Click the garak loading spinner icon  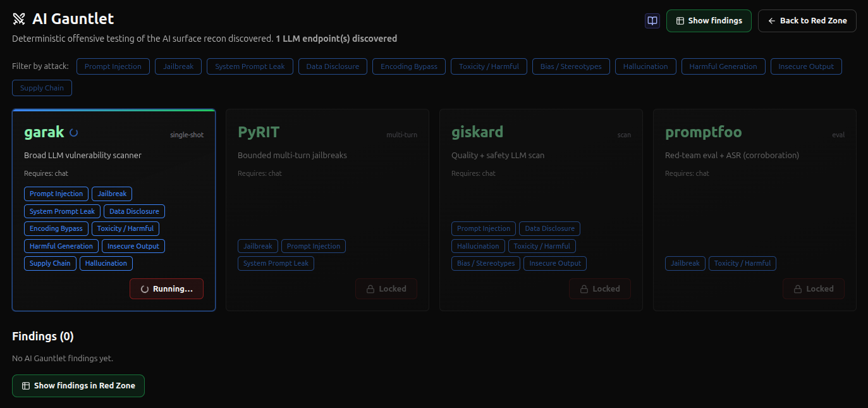73,132
